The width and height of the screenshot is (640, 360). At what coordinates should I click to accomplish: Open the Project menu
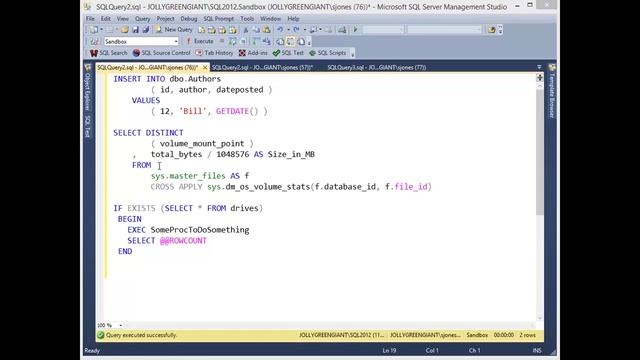165,19
